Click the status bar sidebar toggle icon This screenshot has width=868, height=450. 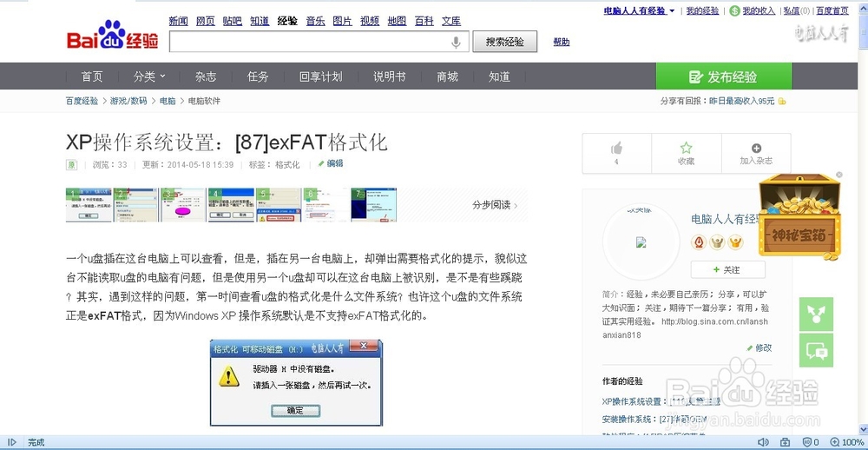(x=11, y=442)
